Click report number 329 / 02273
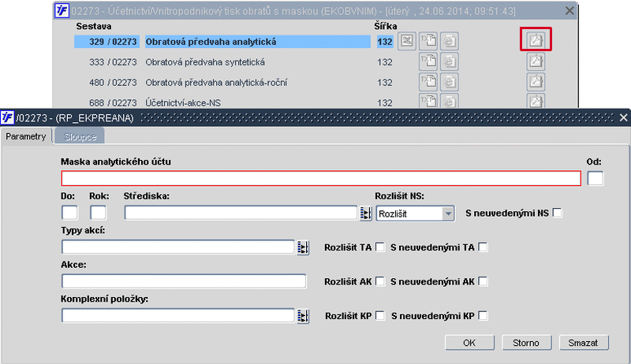The image size is (631, 364). point(106,42)
